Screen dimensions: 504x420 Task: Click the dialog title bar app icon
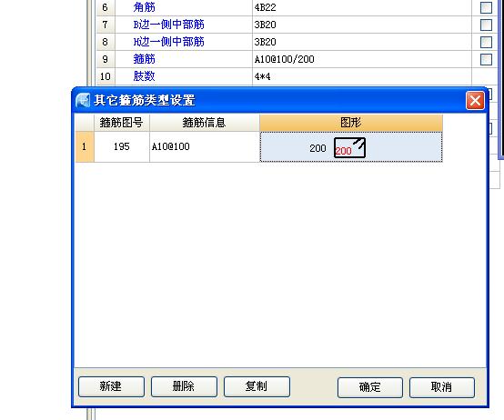point(83,100)
